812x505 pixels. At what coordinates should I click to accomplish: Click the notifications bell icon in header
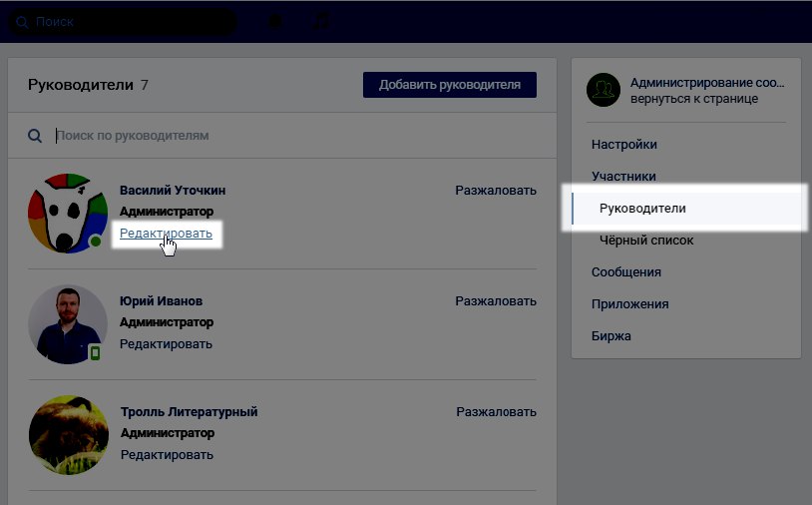(276, 21)
